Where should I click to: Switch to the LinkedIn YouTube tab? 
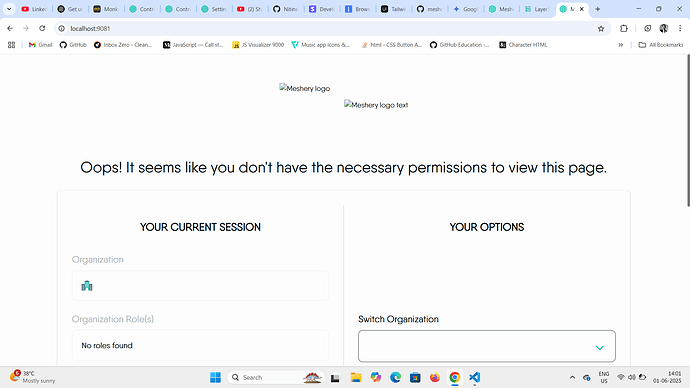[x=34, y=9]
